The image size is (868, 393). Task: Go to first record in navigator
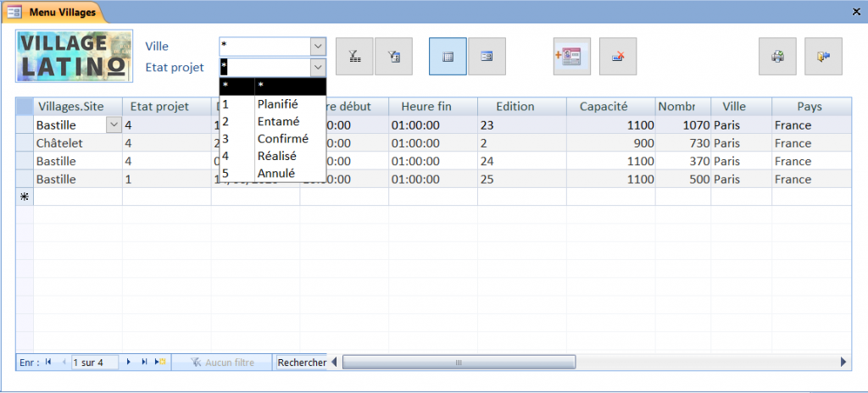click(x=48, y=362)
